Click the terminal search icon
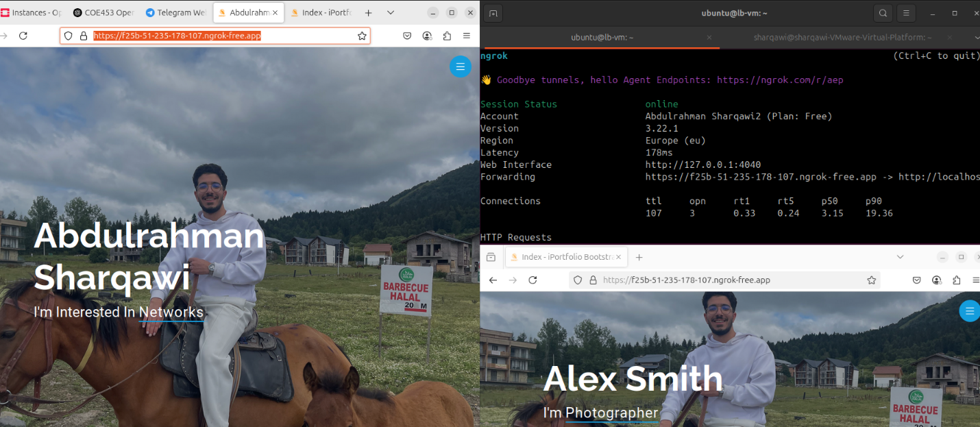The image size is (980, 427). [883, 13]
